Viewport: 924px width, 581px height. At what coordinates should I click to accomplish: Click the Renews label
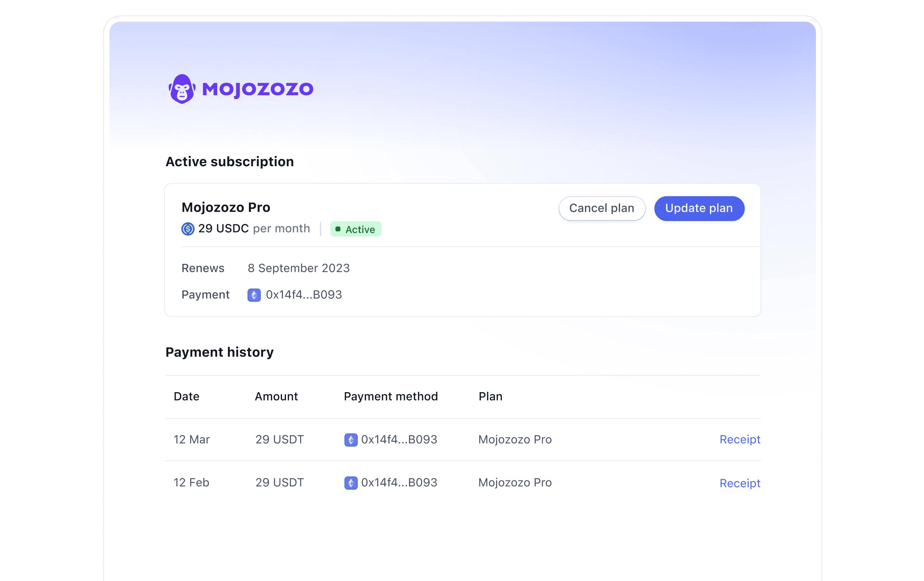pyautogui.click(x=203, y=268)
